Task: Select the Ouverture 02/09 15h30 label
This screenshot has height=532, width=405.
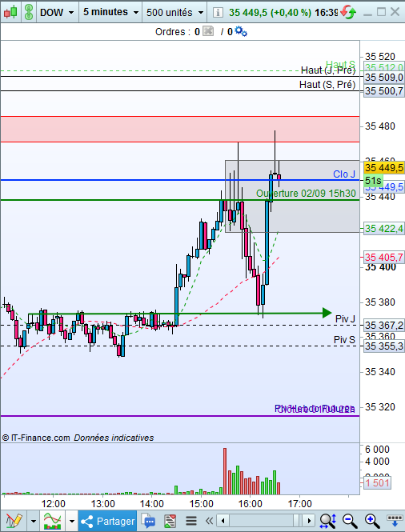Action: (x=306, y=194)
